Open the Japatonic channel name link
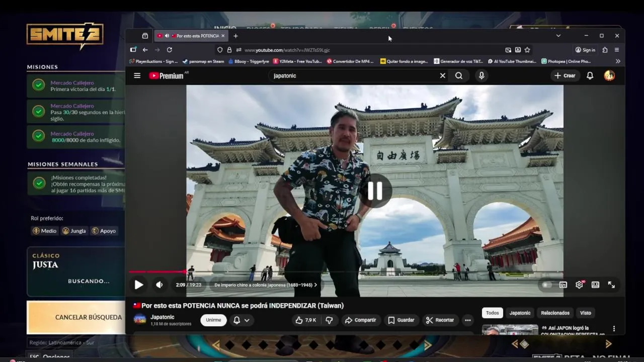 pos(163,317)
